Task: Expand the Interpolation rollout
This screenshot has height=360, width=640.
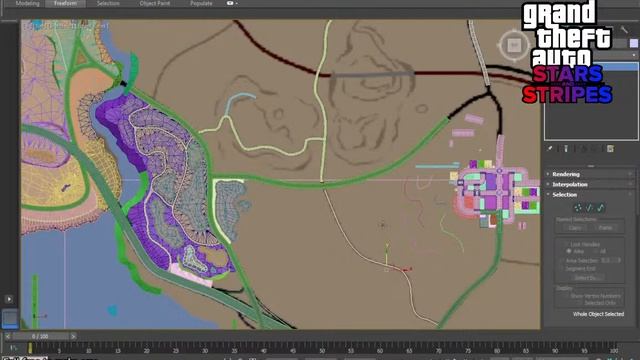Action: 570,184
